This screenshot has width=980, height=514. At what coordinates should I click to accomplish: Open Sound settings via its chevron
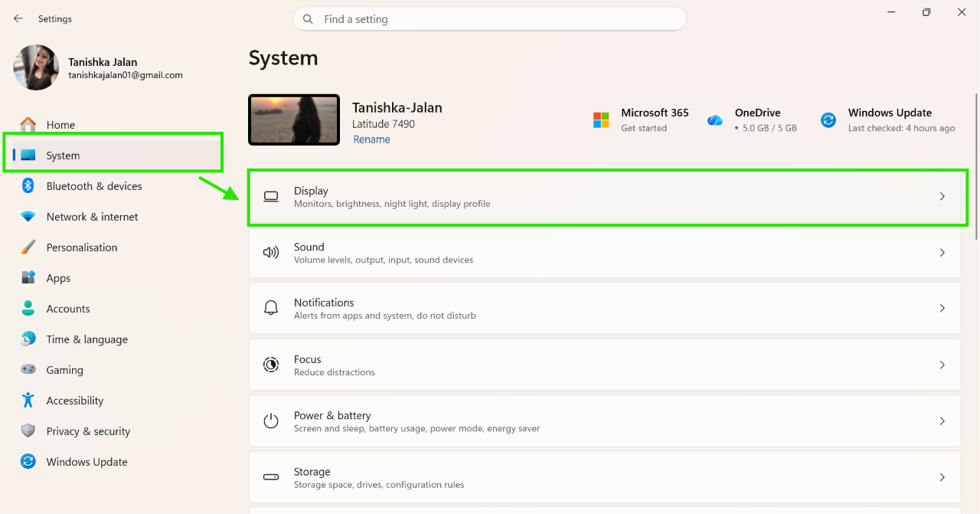(942, 253)
